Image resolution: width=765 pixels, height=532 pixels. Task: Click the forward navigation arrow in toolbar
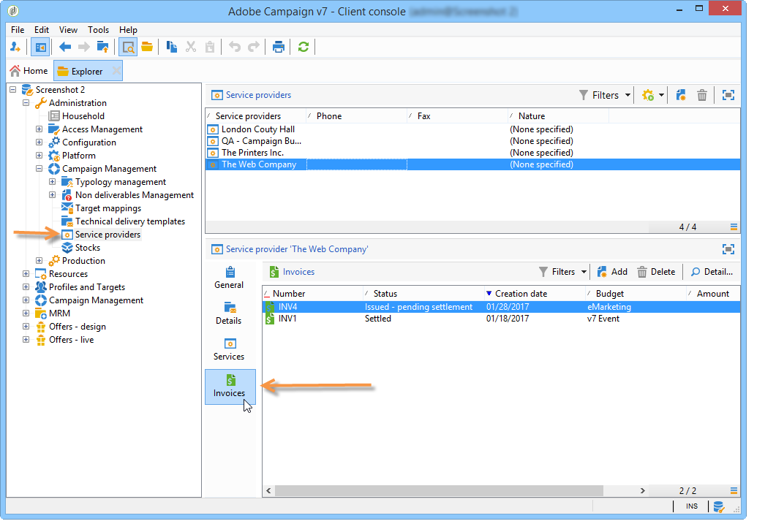[x=84, y=47]
